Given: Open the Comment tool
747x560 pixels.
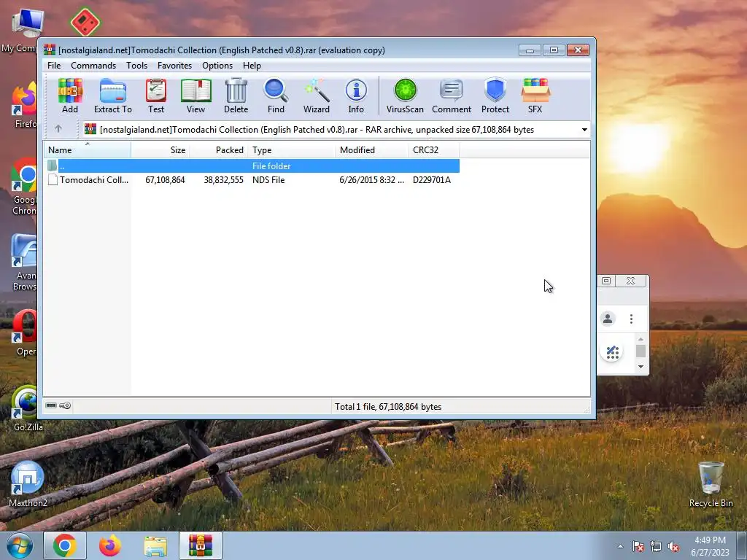Looking at the screenshot, I should tap(452, 96).
